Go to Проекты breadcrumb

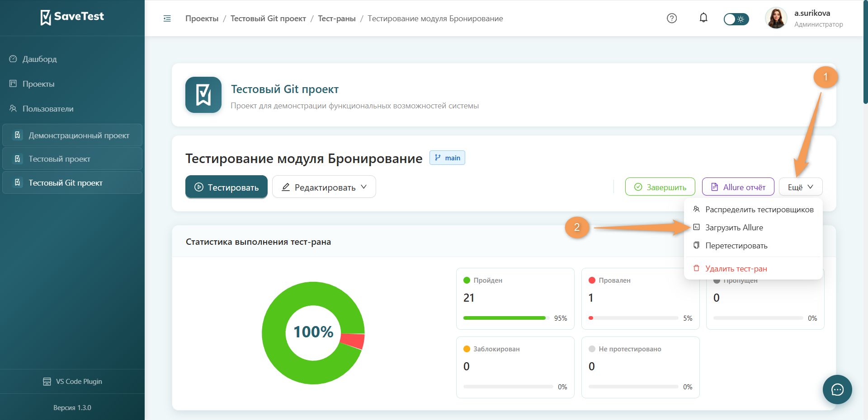[x=202, y=19]
